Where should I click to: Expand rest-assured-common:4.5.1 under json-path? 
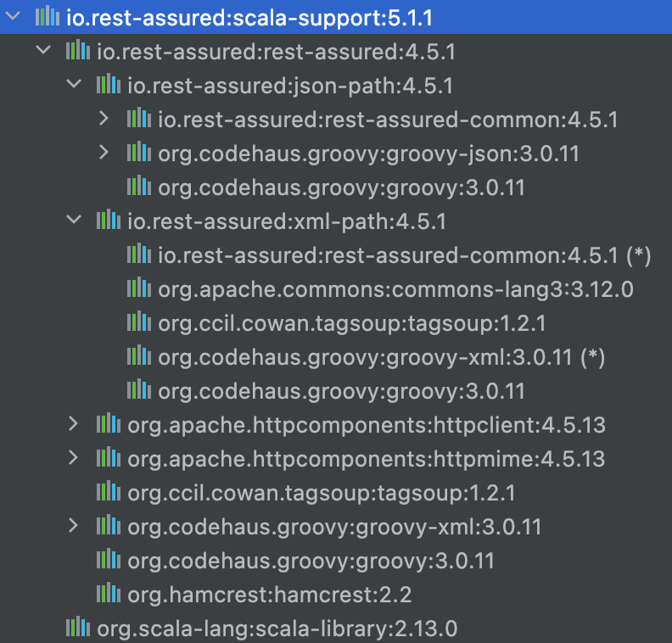tap(104, 118)
